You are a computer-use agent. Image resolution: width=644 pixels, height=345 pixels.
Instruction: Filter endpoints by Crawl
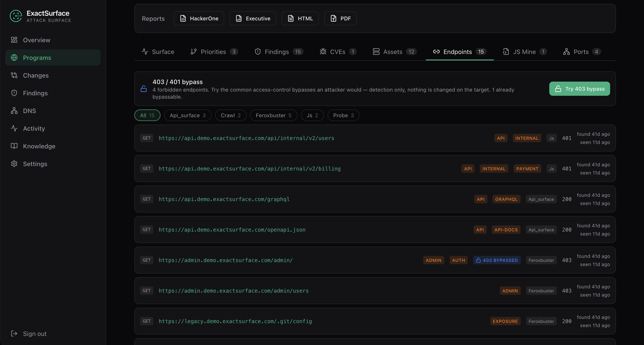(x=231, y=115)
